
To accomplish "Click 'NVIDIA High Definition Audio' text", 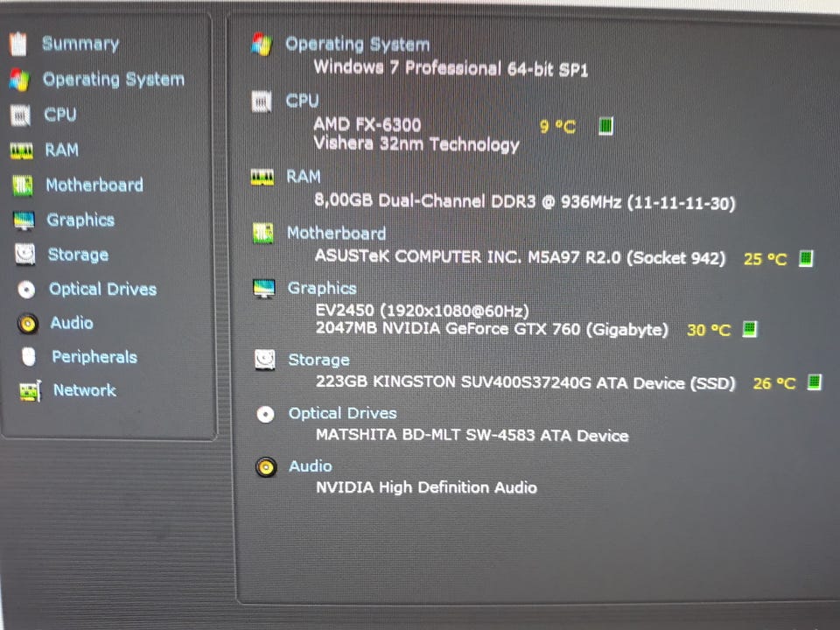I will click(426, 487).
